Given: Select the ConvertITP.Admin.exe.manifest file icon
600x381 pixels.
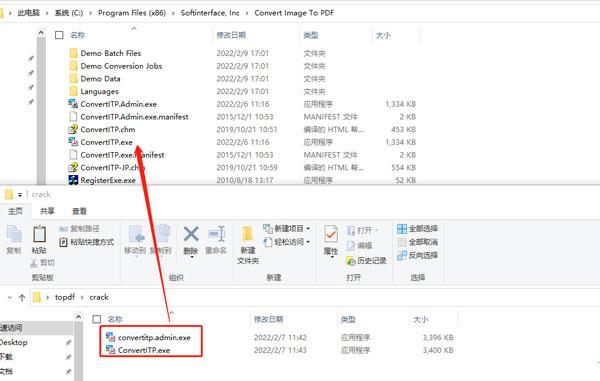Looking at the screenshot, I should pos(73,116).
